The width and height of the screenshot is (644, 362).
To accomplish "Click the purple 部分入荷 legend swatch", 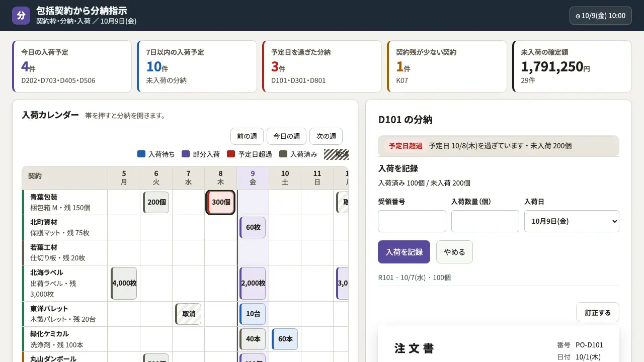I will (186, 154).
